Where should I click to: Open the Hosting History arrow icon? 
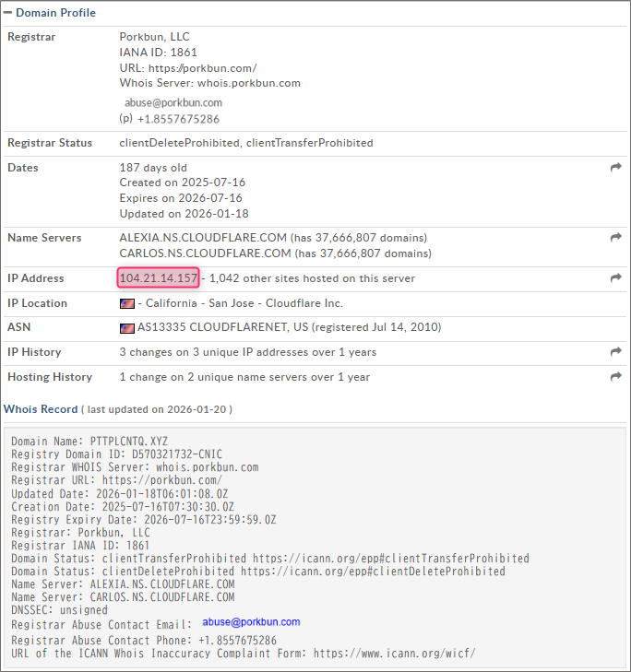click(x=616, y=377)
